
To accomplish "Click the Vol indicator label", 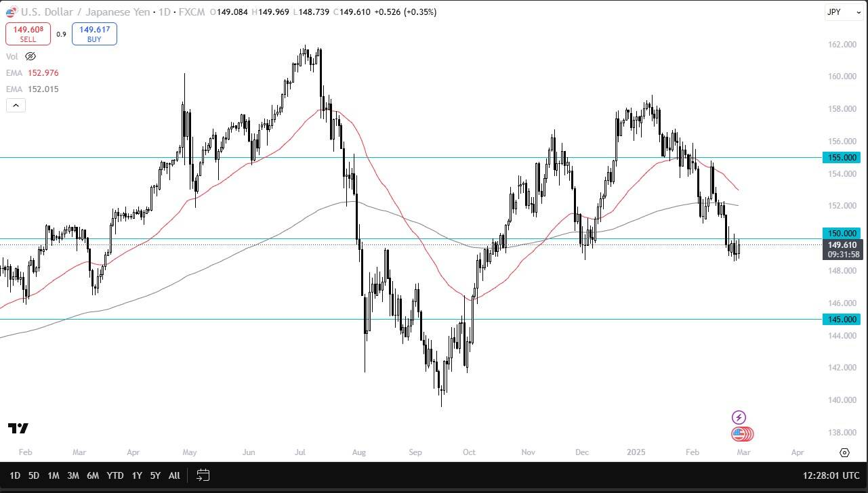I will 12,56.
